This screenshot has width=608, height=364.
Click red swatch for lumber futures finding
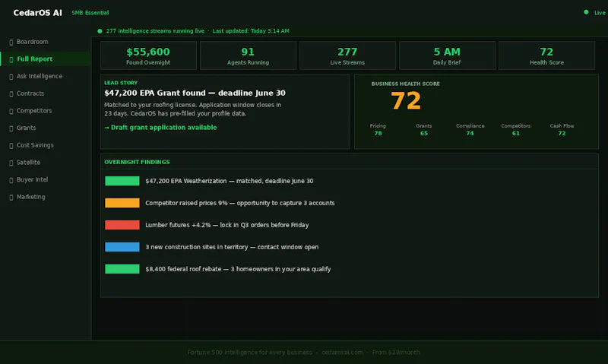(x=122, y=225)
